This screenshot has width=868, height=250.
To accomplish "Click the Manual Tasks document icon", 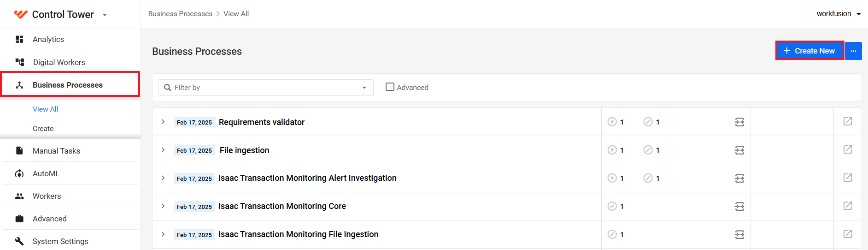I will point(19,151).
